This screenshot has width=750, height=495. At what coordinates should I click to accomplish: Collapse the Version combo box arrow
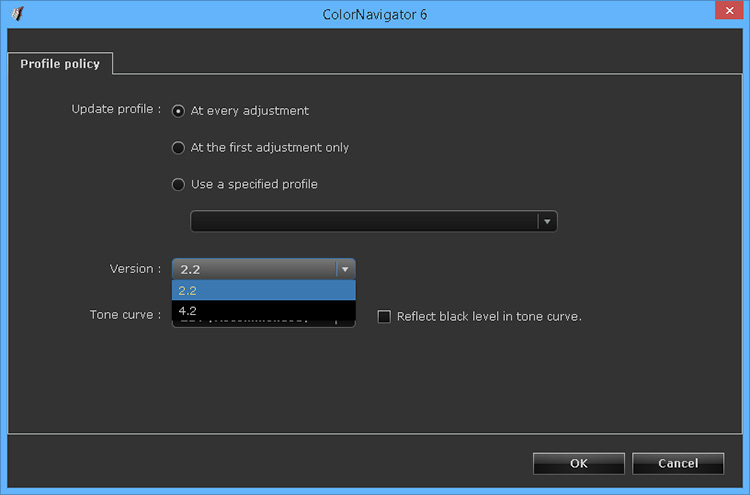coord(345,269)
